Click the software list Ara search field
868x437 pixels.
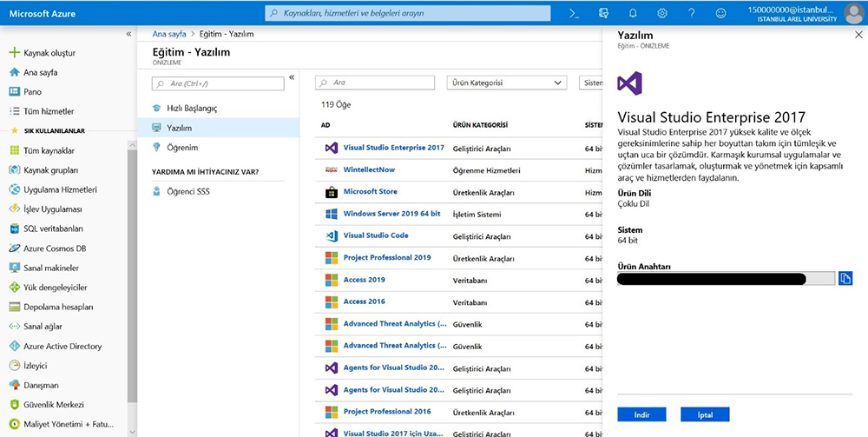[x=375, y=83]
